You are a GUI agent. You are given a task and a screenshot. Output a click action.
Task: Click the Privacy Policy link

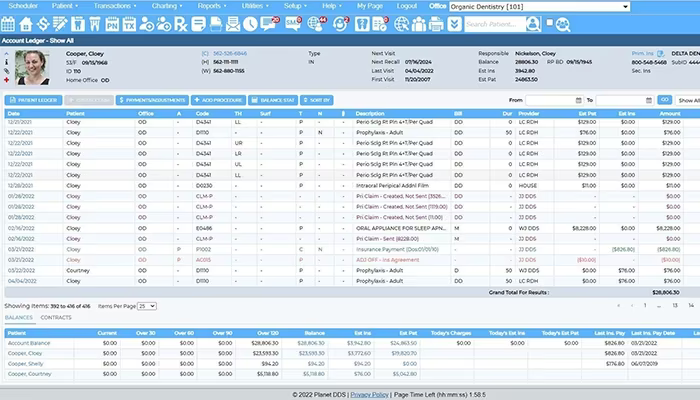point(369,395)
